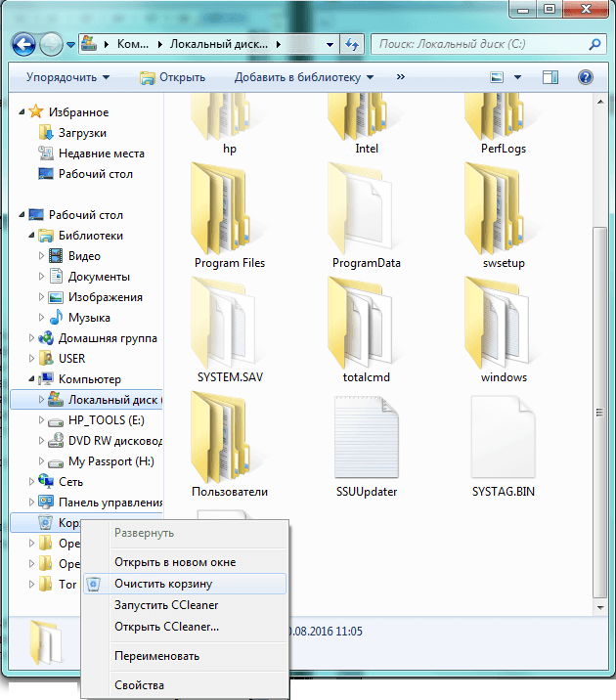Collapse the Библиотеки tree node
616x700 pixels.
(x=31, y=235)
